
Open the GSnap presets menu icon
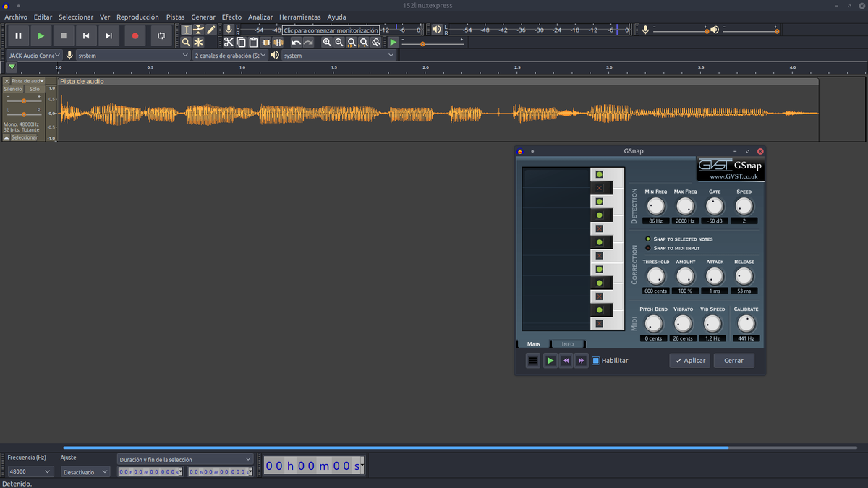tap(533, 360)
